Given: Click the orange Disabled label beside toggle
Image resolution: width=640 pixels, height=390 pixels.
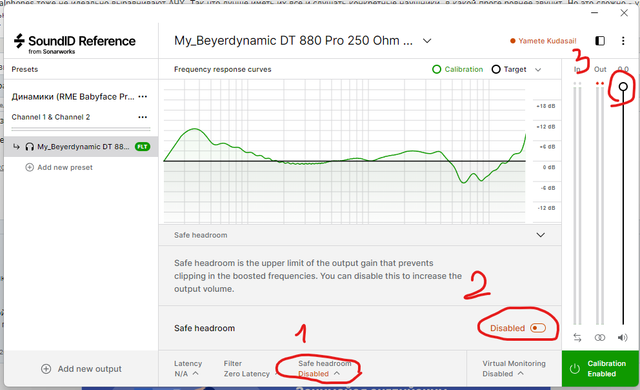Looking at the screenshot, I should [507, 328].
